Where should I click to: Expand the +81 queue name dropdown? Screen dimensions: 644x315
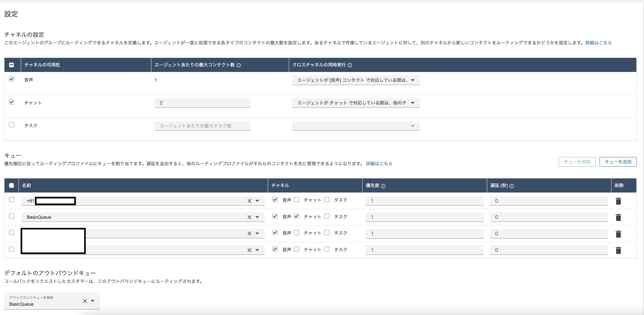click(x=257, y=201)
